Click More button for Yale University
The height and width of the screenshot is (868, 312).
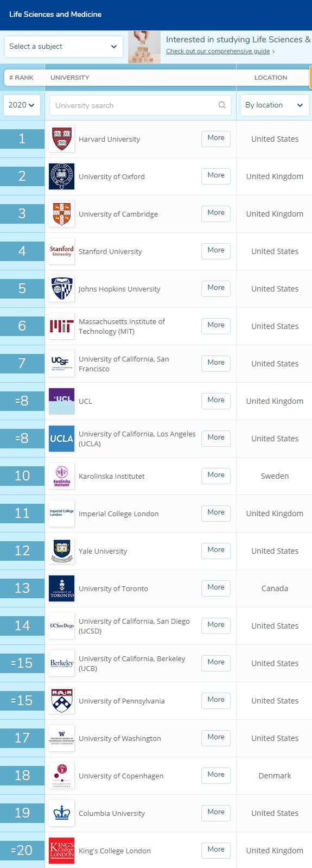point(216,550)
